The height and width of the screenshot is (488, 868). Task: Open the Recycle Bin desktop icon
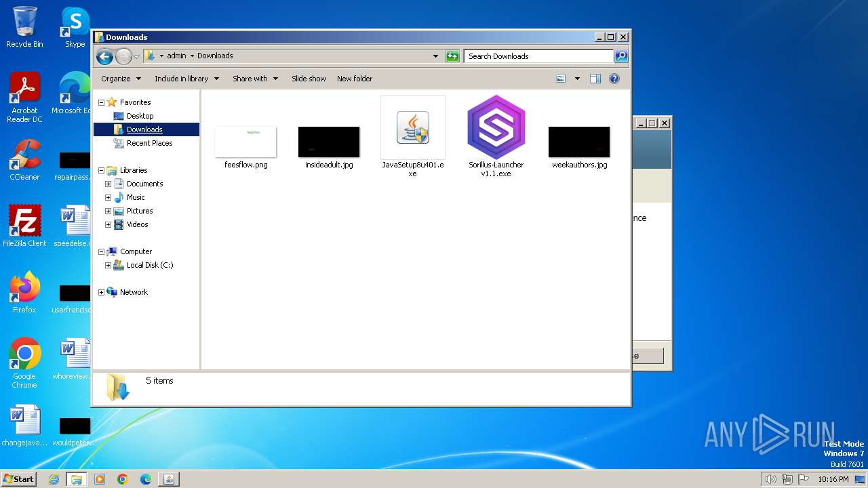pos(24,22)
